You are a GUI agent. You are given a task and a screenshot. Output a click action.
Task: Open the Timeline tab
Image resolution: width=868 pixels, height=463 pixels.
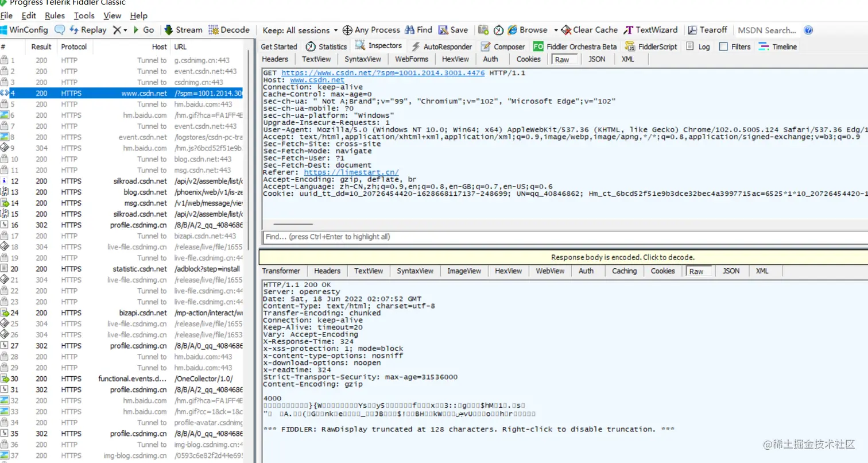click(778, 47)
